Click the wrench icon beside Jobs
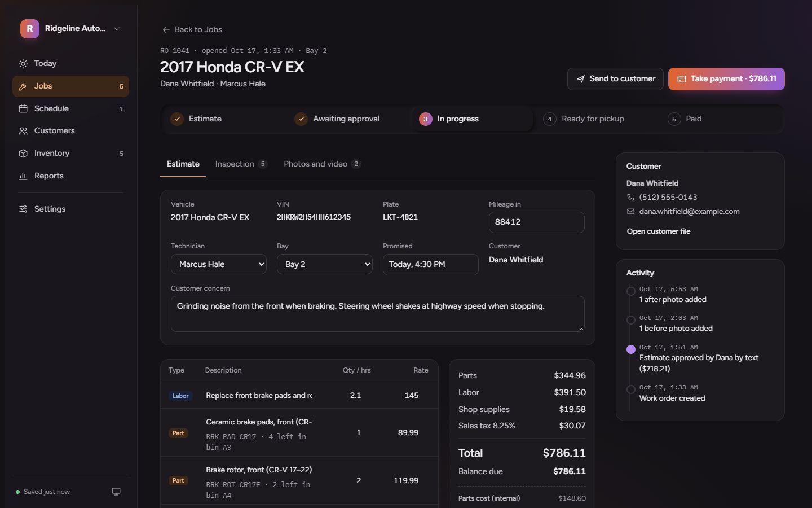 pos(23,86)
